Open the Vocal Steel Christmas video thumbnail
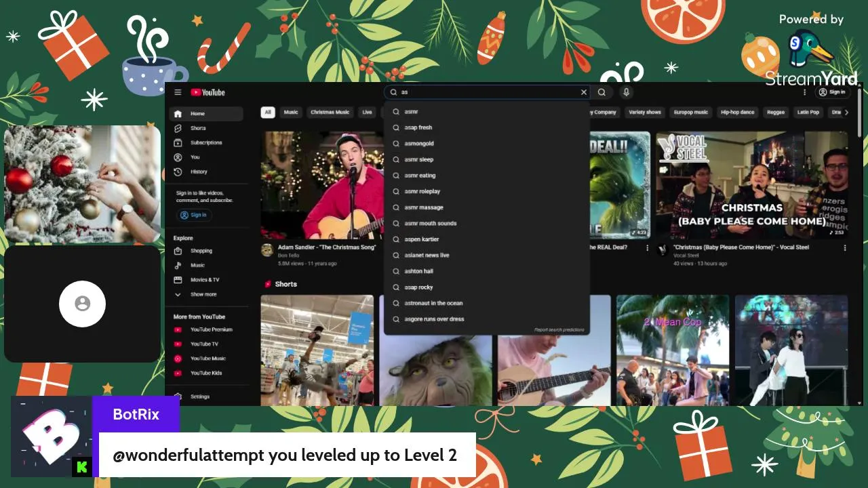The width and height of the screenshot is (868, 488). (x=751, y=185)
